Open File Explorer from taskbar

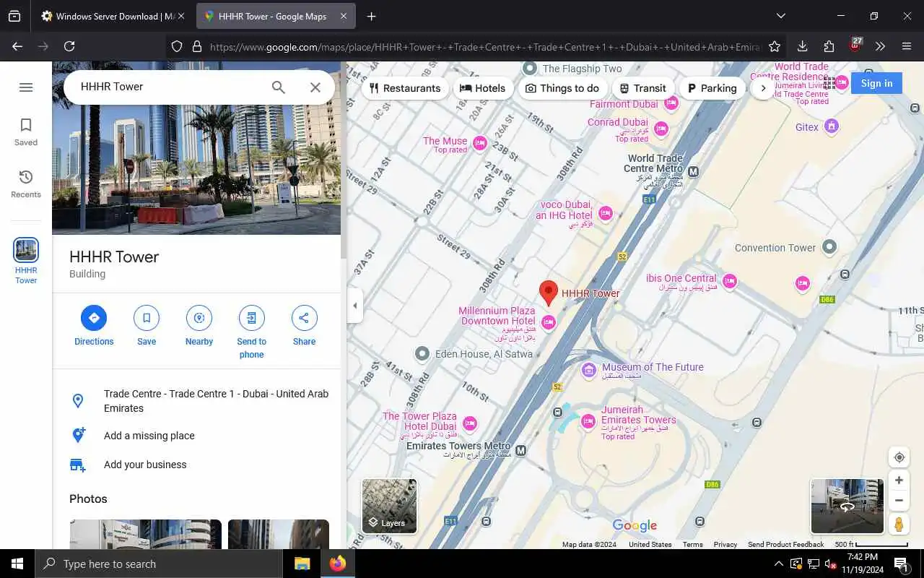tap(302, 564)
